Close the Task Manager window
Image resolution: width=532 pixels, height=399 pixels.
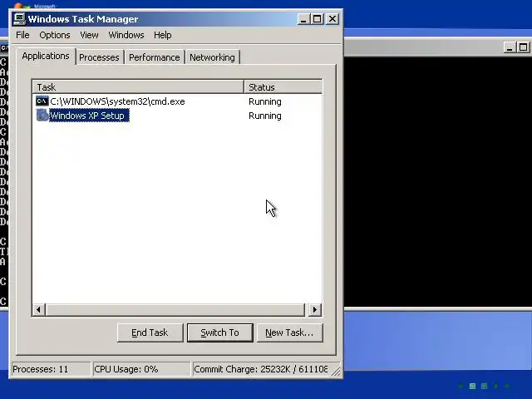pos(332,19)
